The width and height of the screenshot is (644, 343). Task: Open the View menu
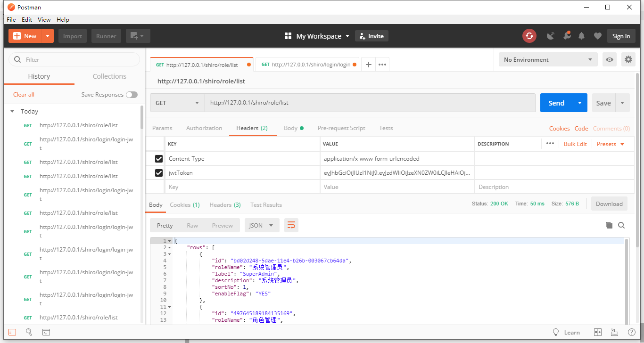coord(44,19)
